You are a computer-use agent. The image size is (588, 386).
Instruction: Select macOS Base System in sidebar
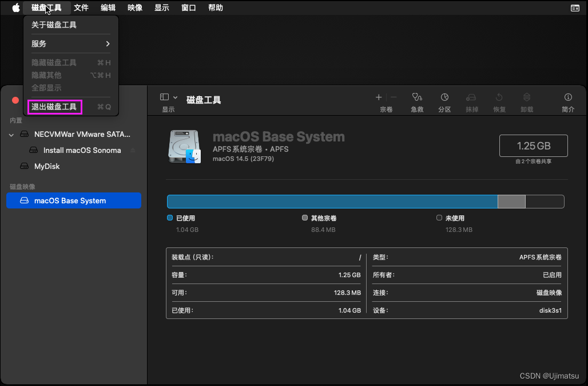pyautogui.click(x=74, y=200)
